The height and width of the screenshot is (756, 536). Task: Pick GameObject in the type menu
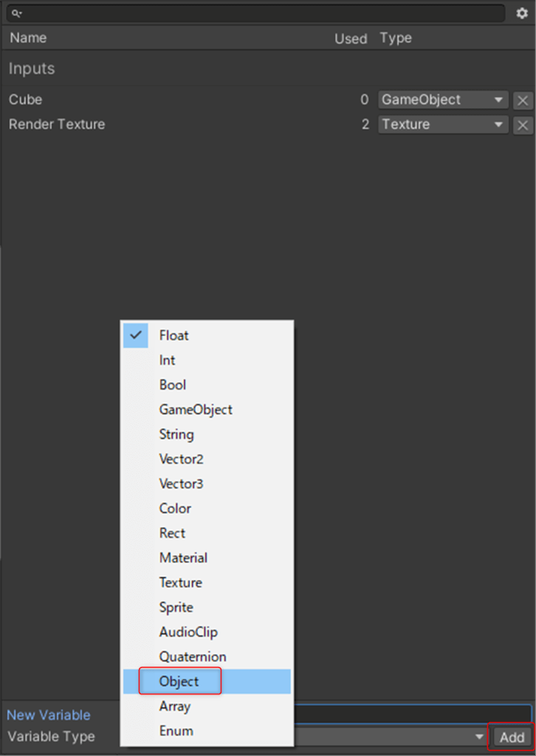click(x=196, y=410)
